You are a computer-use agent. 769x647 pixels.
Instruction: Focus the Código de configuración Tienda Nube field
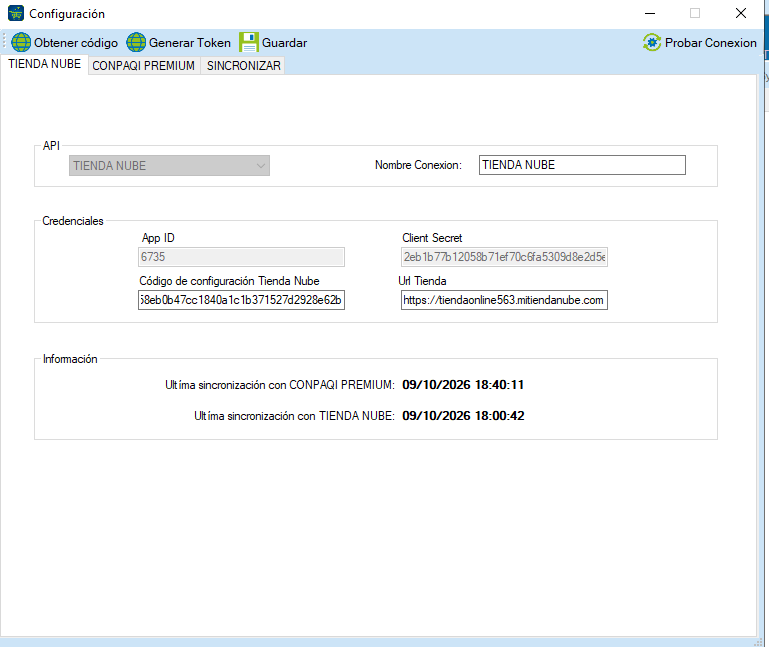tap(241, 300)
